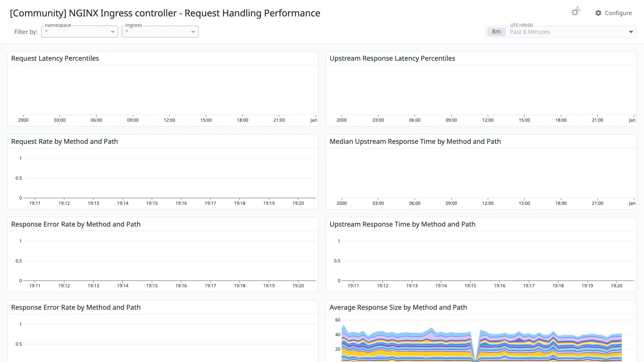644x362 pixels.
Task: Expand the Past 8 Minutes time picker
Action: [x=631, y=32]
